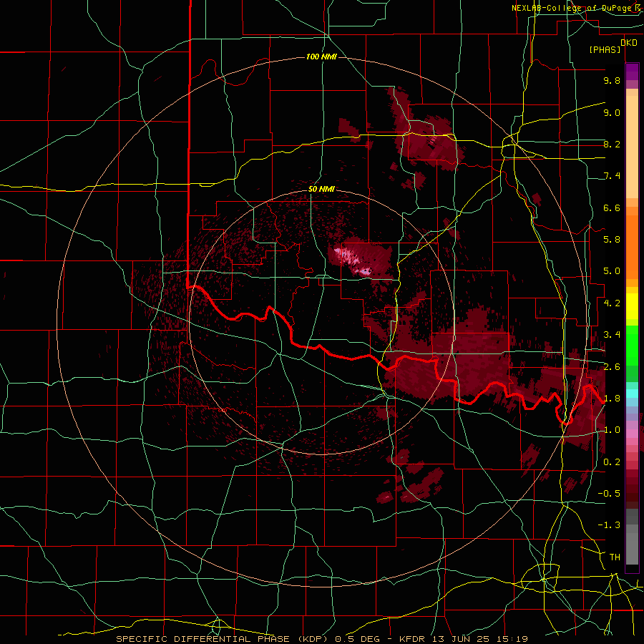The image size is (644, 644).
Task: Click the -1.3 scale value
Action: point(609,525)
